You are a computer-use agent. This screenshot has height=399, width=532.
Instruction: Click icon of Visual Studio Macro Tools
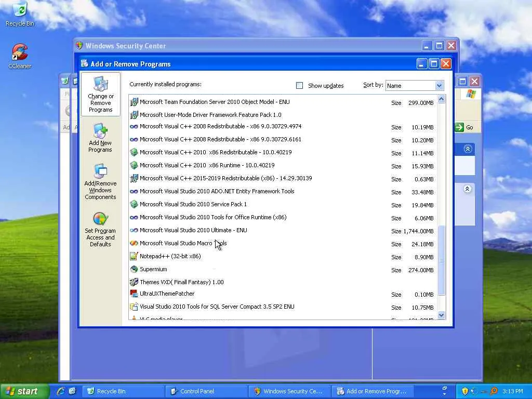134,243
